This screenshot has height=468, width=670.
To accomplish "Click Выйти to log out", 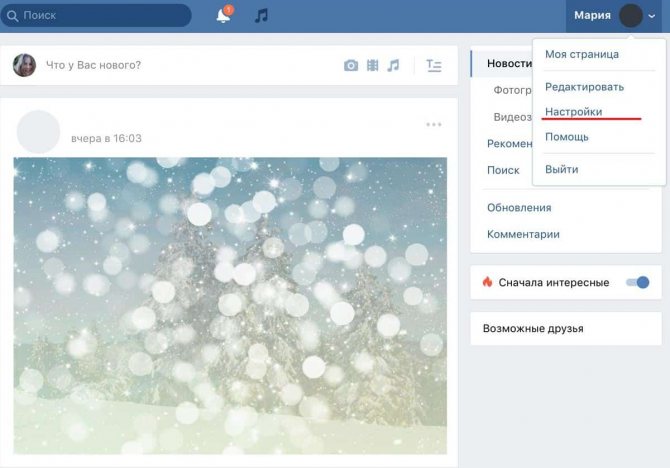I will point(561,169).
